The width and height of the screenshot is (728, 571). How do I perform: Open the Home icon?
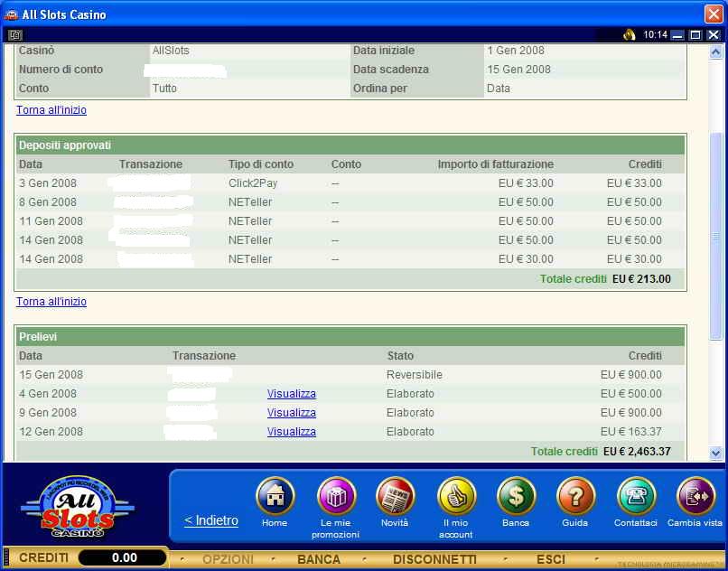(x=275, y=496)
